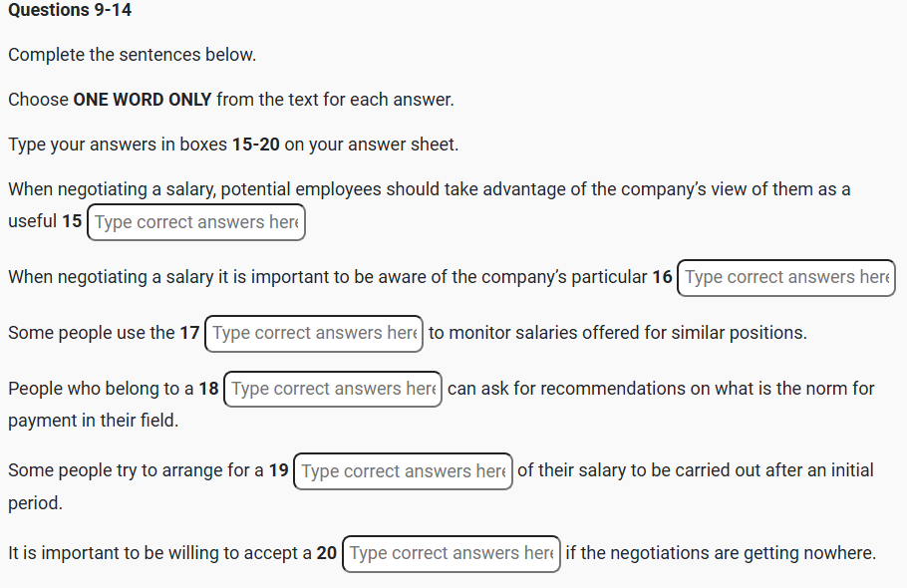Click the bold number 19 label

pos(278,470)
